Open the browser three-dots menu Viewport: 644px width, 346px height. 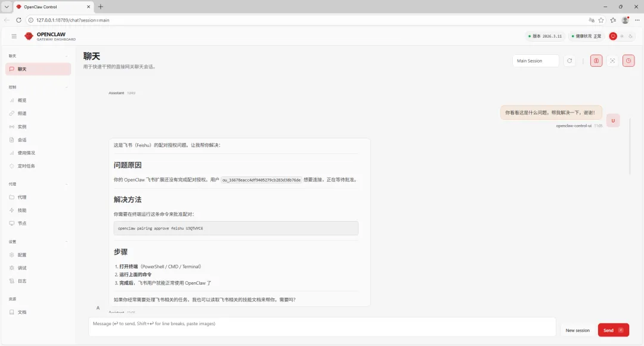click(637, 20)
